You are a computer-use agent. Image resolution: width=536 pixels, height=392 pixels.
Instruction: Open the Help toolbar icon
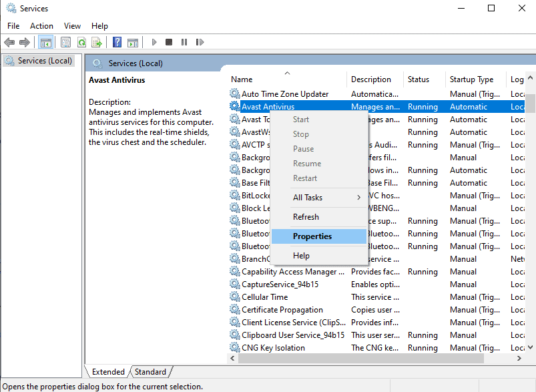(117, 43)
